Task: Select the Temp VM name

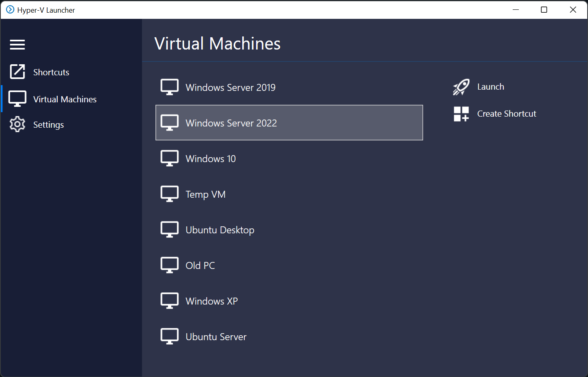Action: 205,194
